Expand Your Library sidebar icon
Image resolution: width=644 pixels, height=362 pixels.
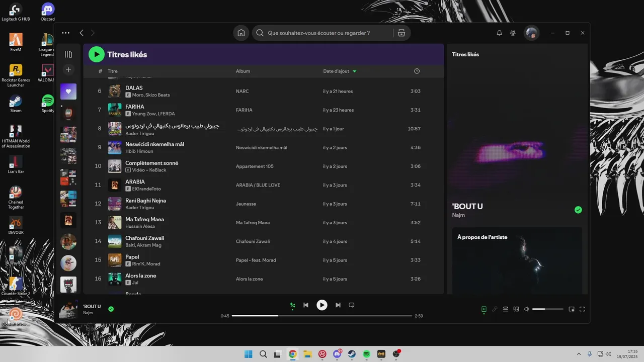[x=68, y=54]
